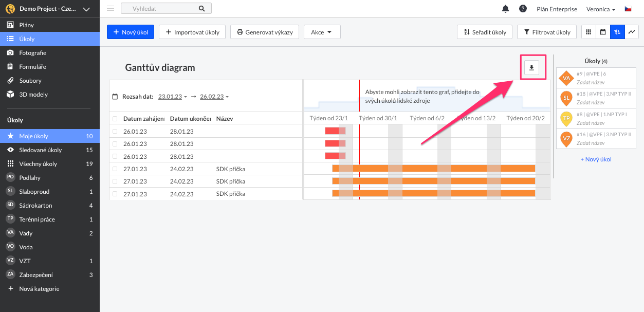This screenshot has width=644, height=312.
Task: Click the Plán Enterprise label
Action: coord(557,9)
